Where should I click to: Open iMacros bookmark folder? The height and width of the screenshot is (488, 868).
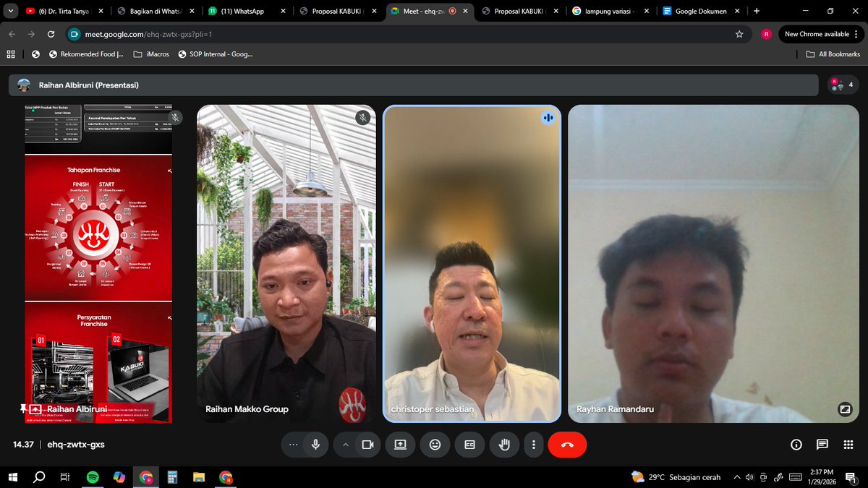[x=150, y=54]
